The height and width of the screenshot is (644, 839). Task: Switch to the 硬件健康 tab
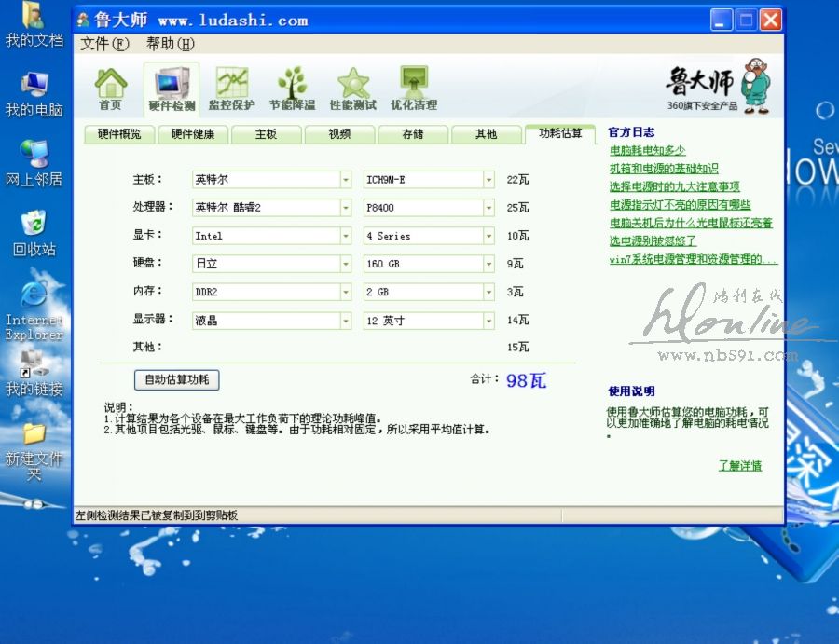pyautogui.click(x=193, y=134)
